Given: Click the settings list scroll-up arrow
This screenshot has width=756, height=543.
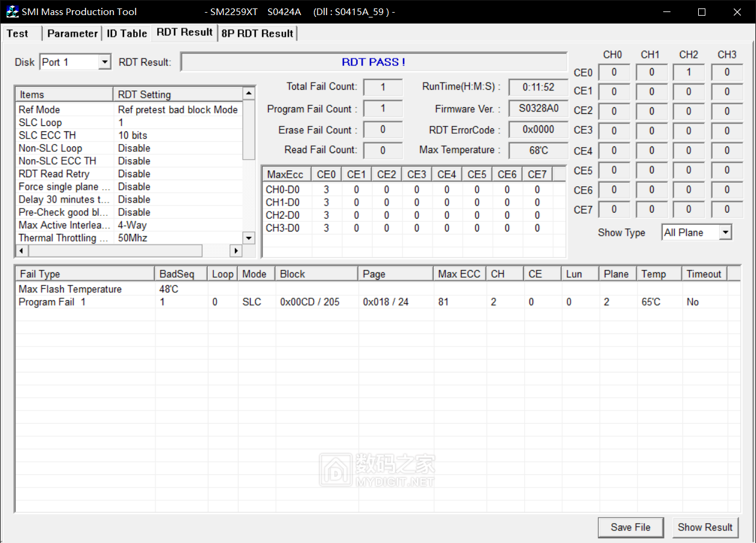Looking at the screenshot, I should point(249,94).
